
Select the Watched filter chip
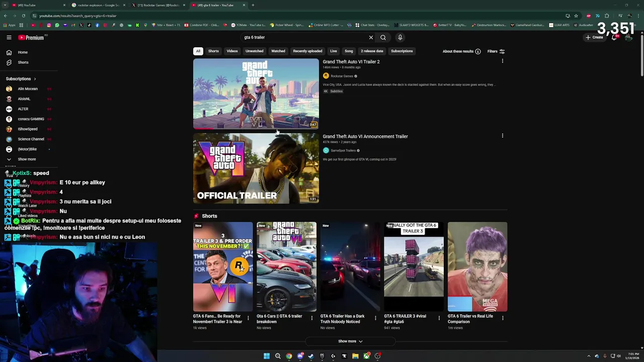(x=278, y=51)
